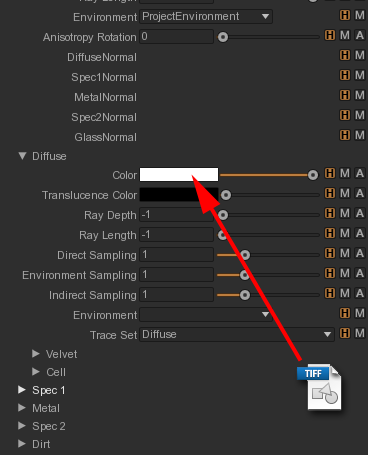This screenshot has width=368, height=455.
Task: Toggle the H button for Ray Depth
Action: (330, 213)
